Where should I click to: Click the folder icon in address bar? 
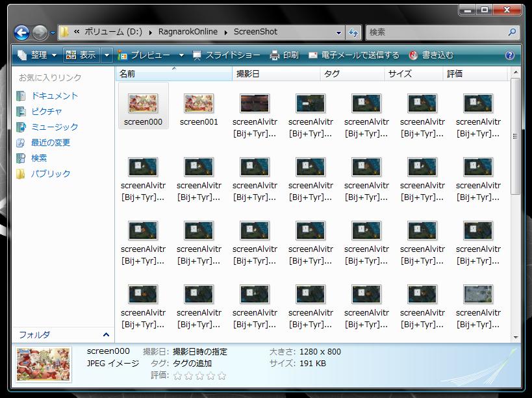64,32
